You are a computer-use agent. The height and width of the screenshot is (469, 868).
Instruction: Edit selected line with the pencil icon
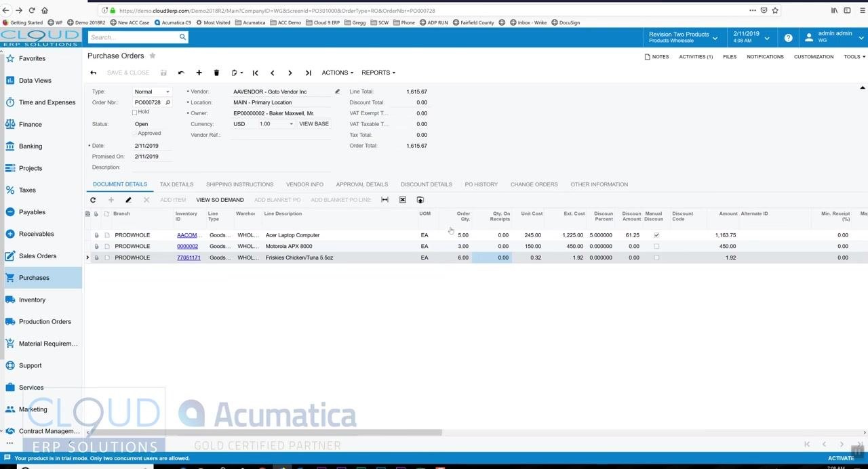coord(128,200)
